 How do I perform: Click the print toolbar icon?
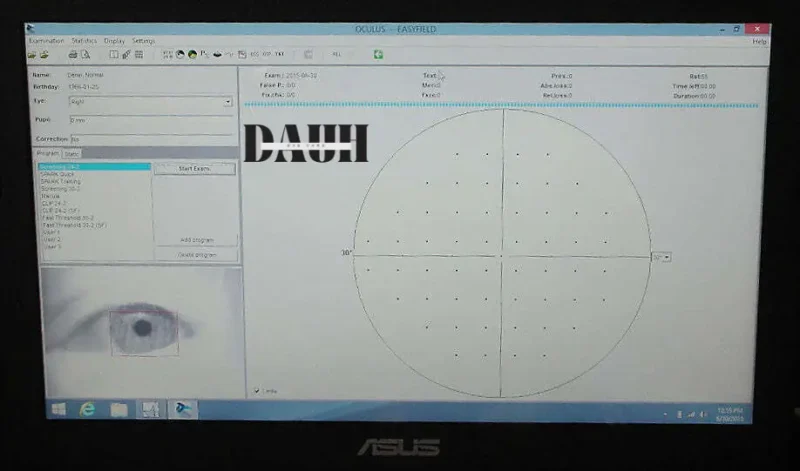click(72, 54)
